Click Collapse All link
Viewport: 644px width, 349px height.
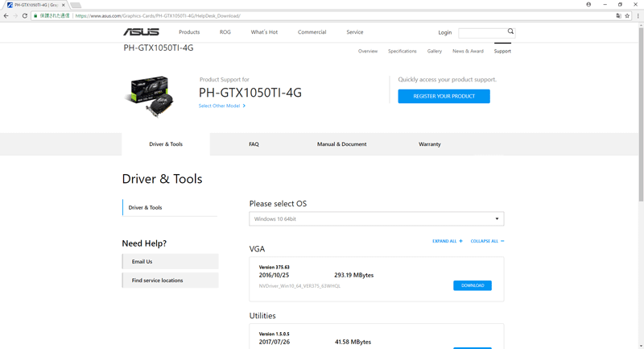coord(487,241)
